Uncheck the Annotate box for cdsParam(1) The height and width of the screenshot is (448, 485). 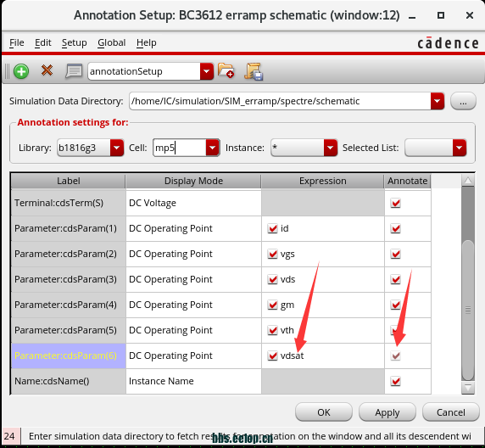[396, 228]
